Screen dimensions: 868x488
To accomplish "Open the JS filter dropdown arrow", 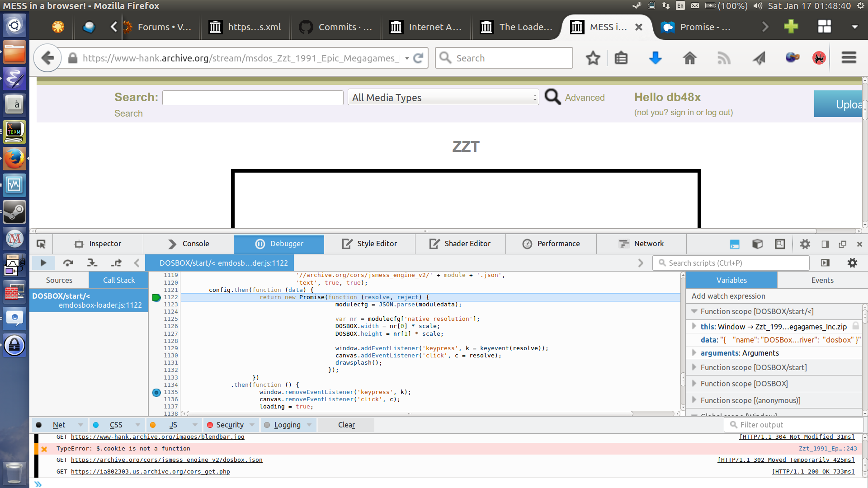I will [195, 425].
